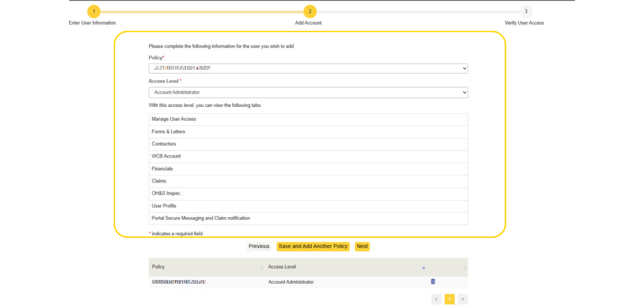Click Save and Add Another Policy
Screen dimensions: 644x307
click(x=313, y=247)
